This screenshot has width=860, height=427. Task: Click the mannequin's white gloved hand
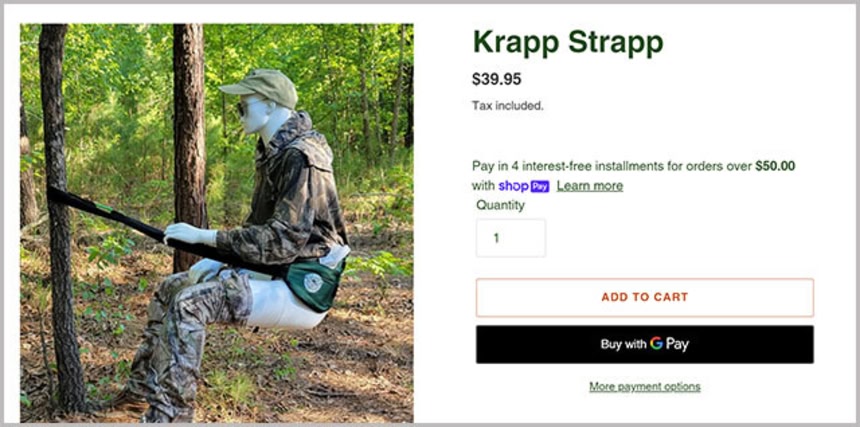189,233
